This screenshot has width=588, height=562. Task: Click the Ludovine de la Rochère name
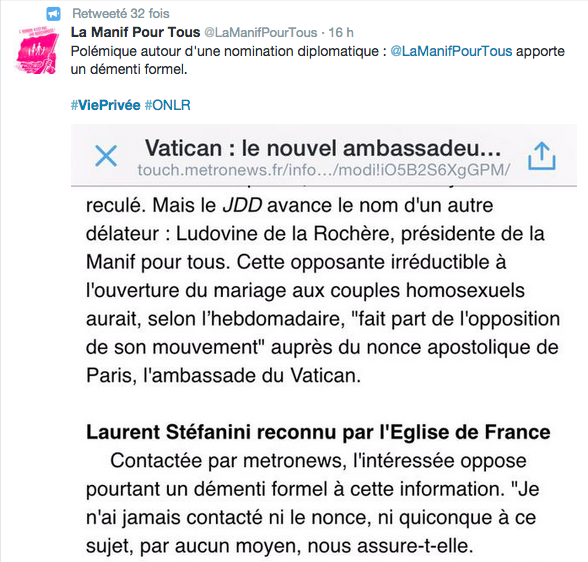point(285,234)
